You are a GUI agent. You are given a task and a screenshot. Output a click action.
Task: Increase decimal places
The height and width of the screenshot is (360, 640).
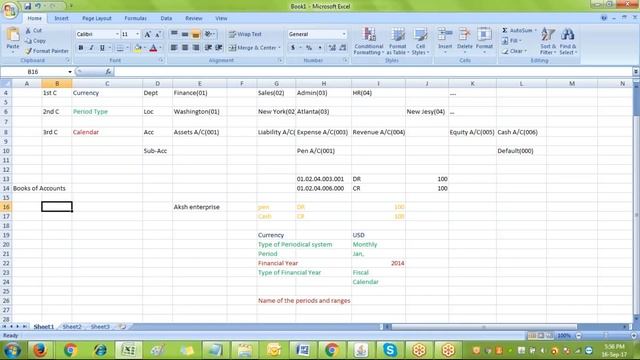point(332,48)
